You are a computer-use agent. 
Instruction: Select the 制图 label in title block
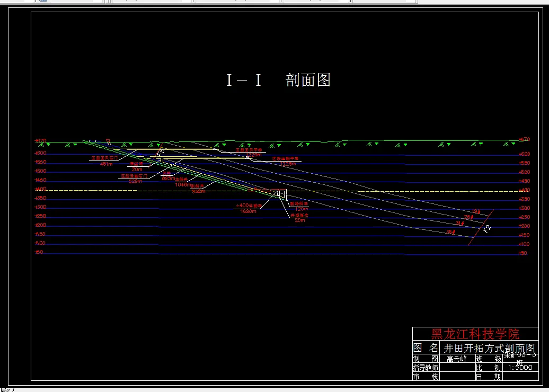(426, 359)
